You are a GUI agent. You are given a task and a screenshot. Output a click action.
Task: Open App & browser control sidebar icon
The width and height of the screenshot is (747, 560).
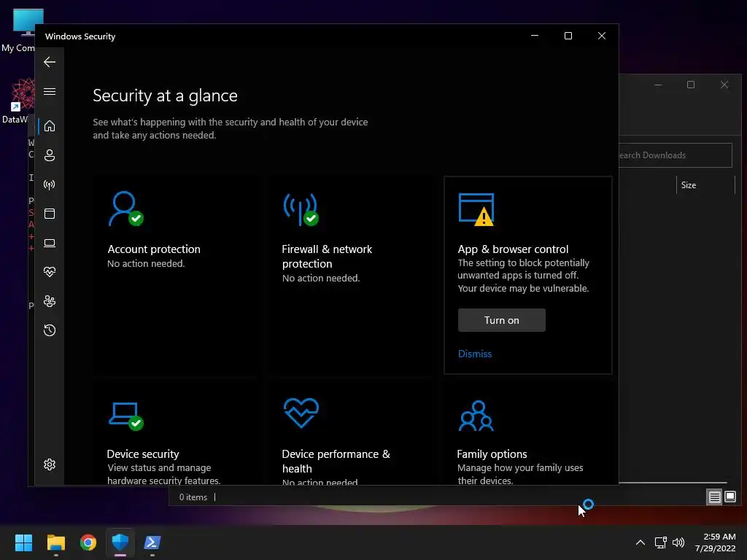click(50, 214)
